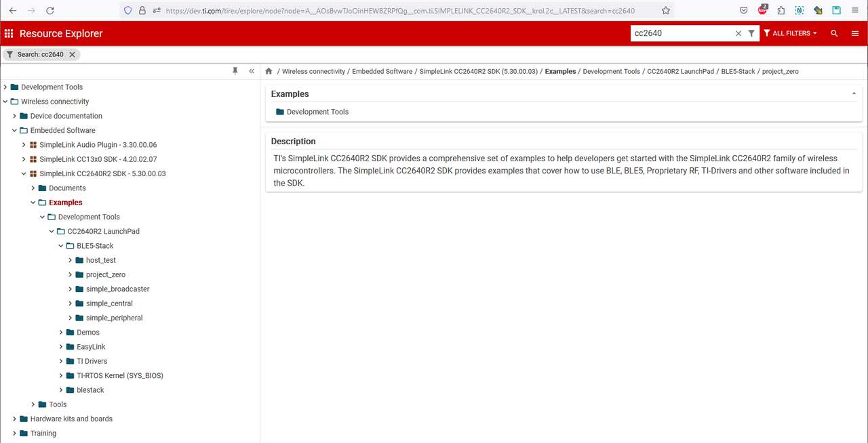The image size is (868, 443).
Task: Click SimpleLink CC2640R2 SDK (5.30.00.03) breadcrumb
Action: (x=478, y=71)
